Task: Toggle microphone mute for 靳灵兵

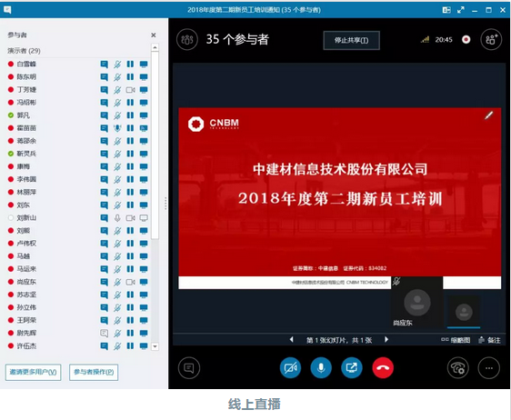Action: pos(117,154)
